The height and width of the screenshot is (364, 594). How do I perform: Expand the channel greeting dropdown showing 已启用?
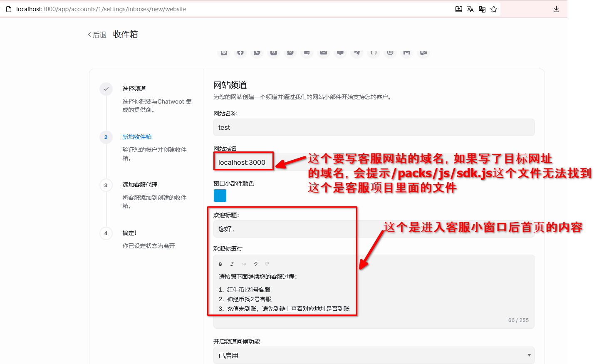coord(374,355)
